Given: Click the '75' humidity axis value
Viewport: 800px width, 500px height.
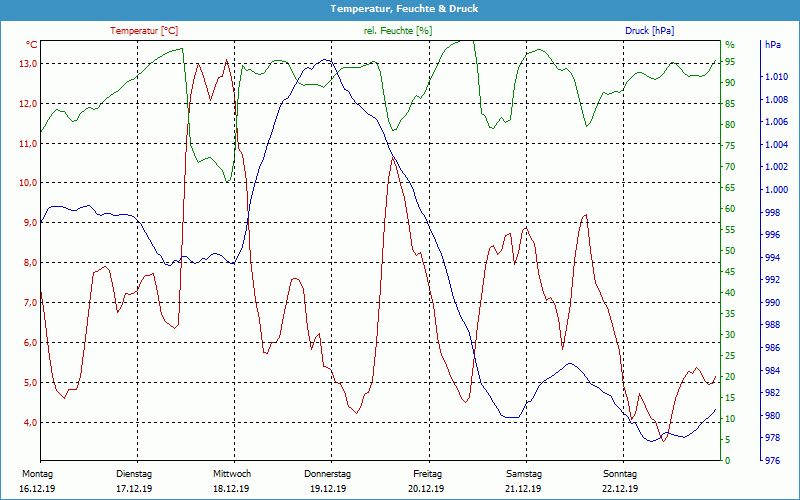Looking at the screenshot, I should pos(730,146).
